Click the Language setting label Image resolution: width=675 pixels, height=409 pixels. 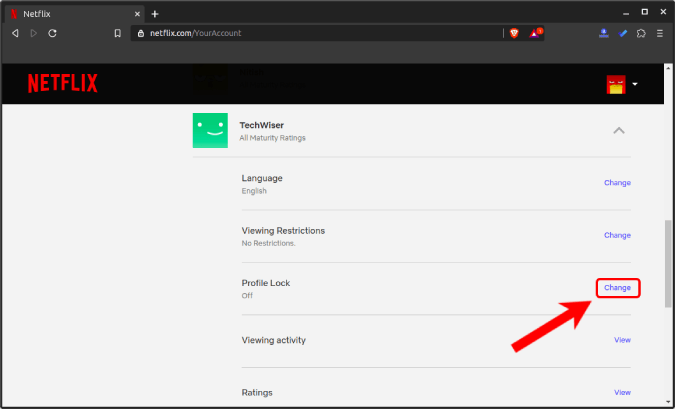point(262,178)
